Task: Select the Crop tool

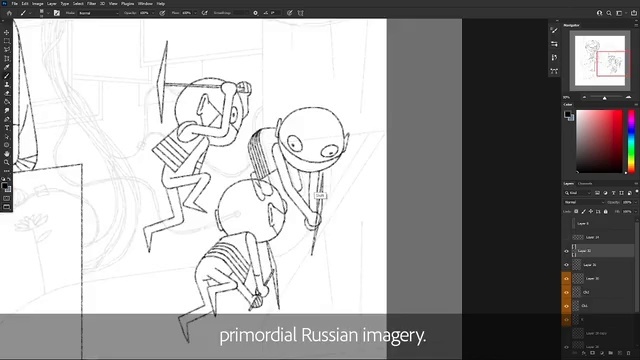Action: tap(7, 58)
